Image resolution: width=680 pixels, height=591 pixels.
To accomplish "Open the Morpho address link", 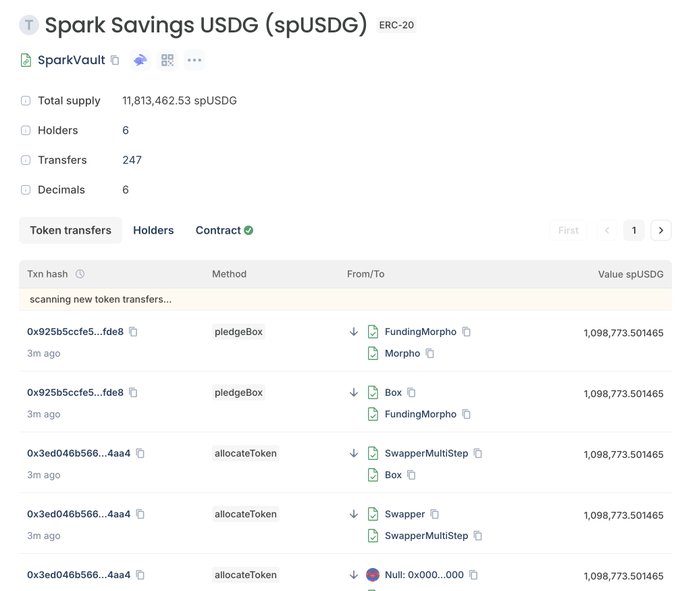I will (402, 353).
